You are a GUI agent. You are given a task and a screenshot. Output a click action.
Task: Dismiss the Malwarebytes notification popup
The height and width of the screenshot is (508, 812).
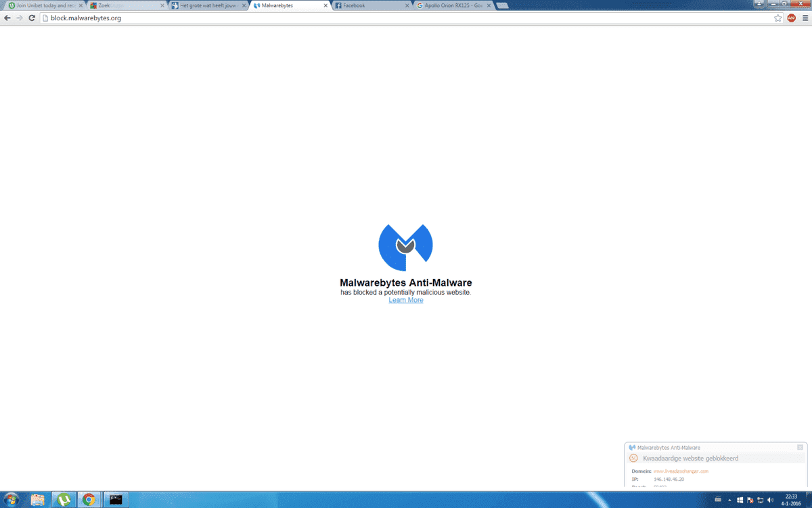click(800, 447)
